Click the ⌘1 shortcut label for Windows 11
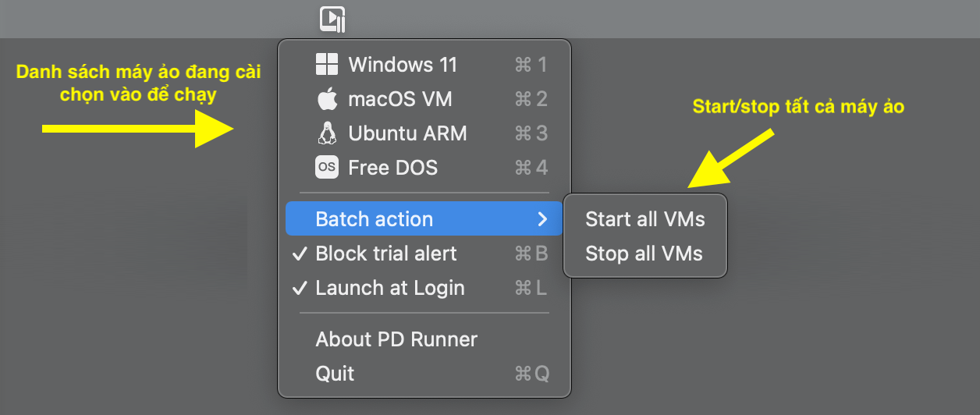This screenshot has width=980, height=415. 531,65
